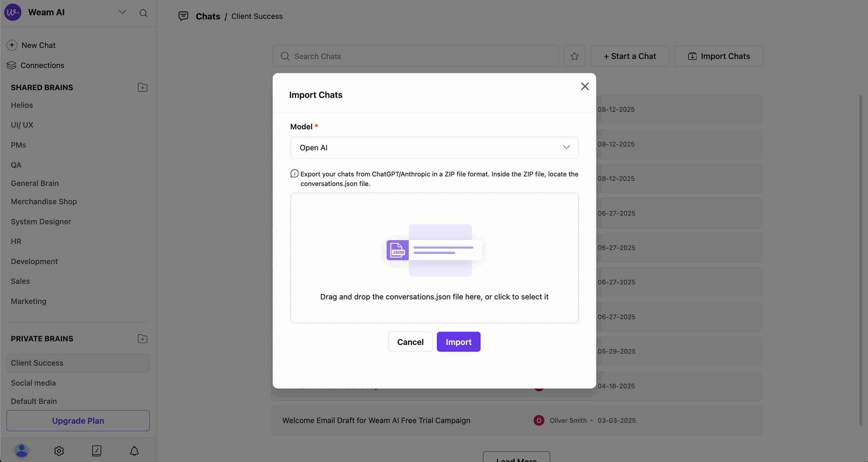Viewport: 868px width, 462px height.
Task: Add a new Private Brains folder
Action: (x=142, y=338)
